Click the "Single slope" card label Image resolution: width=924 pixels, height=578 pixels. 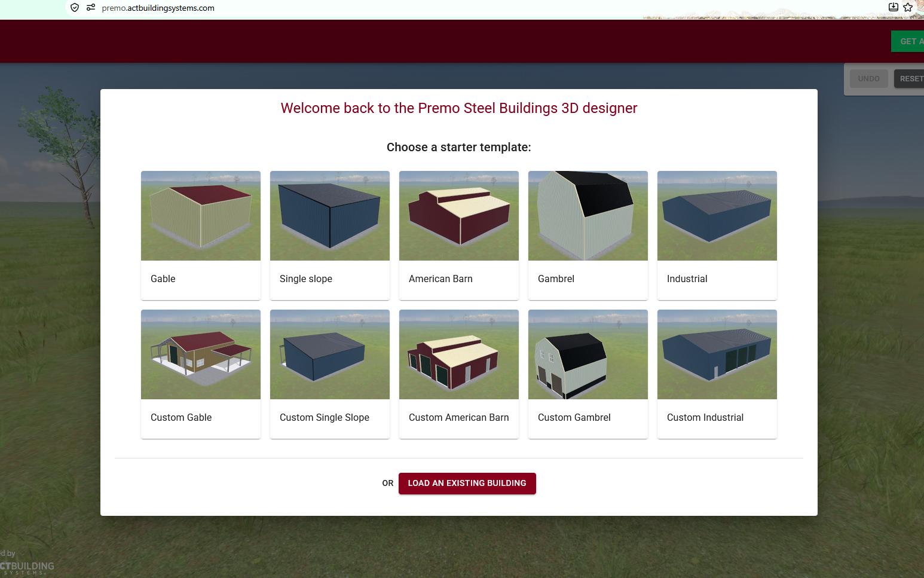[x=306, y=279]
